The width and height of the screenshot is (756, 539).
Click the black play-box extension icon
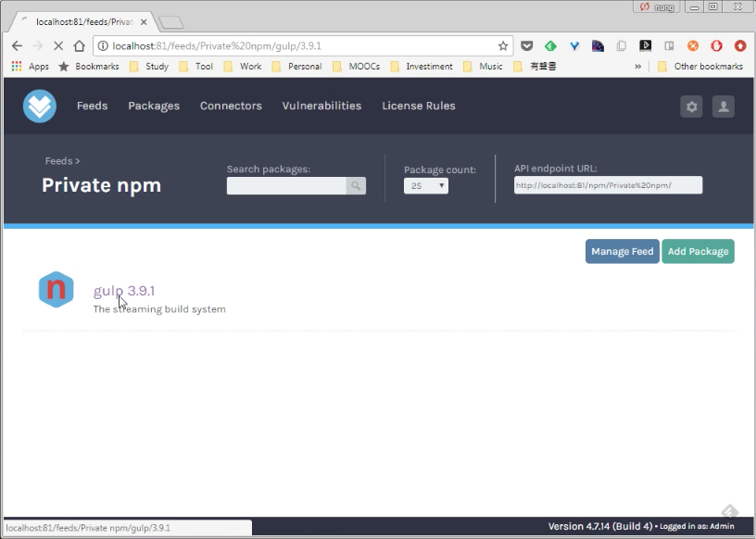click(645, 45)
